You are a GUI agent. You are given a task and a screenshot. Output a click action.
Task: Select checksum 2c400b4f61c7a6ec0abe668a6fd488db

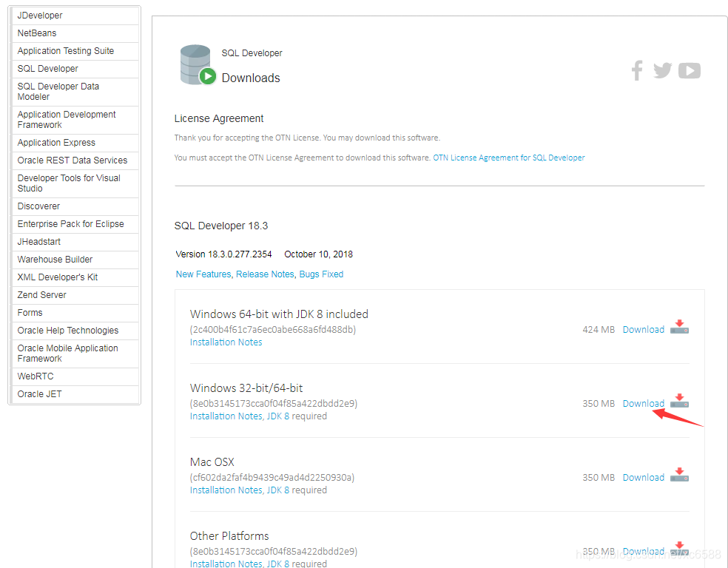pyautogui.click(x=273, y=329)
